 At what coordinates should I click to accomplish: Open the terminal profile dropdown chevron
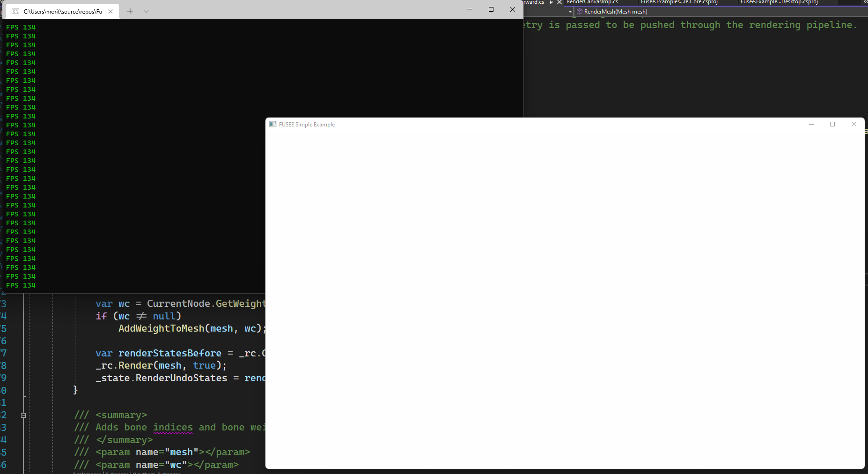pos(146,11)
